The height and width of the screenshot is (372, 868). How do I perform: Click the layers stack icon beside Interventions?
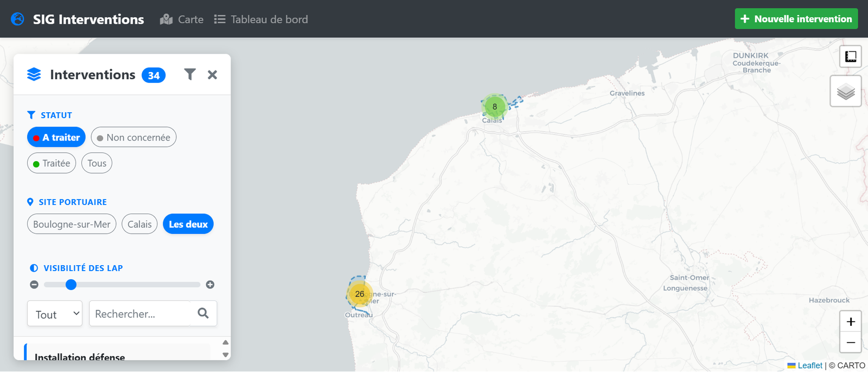tap(34, 74)
